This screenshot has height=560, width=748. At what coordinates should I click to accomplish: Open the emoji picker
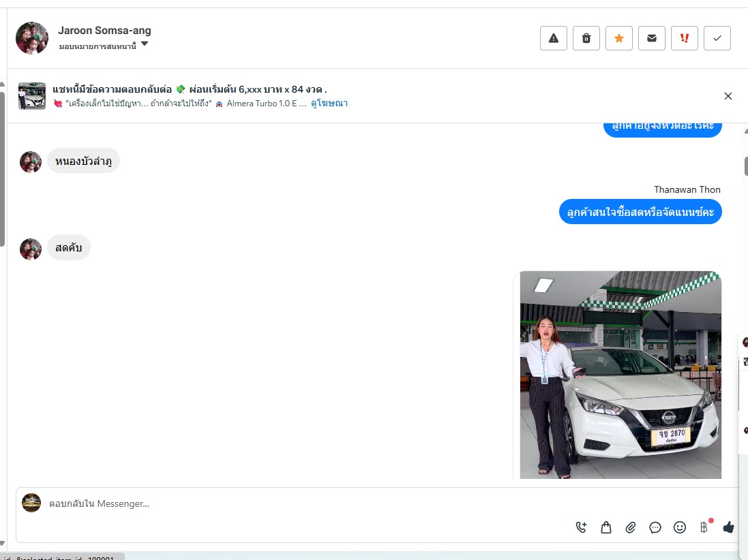click(x=680, y=527)
